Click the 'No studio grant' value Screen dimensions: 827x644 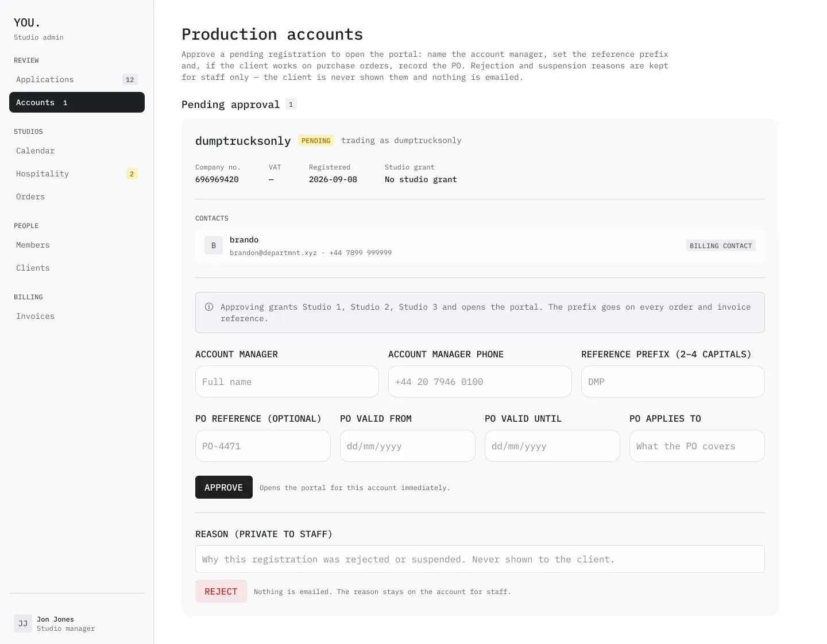point(421,179)
